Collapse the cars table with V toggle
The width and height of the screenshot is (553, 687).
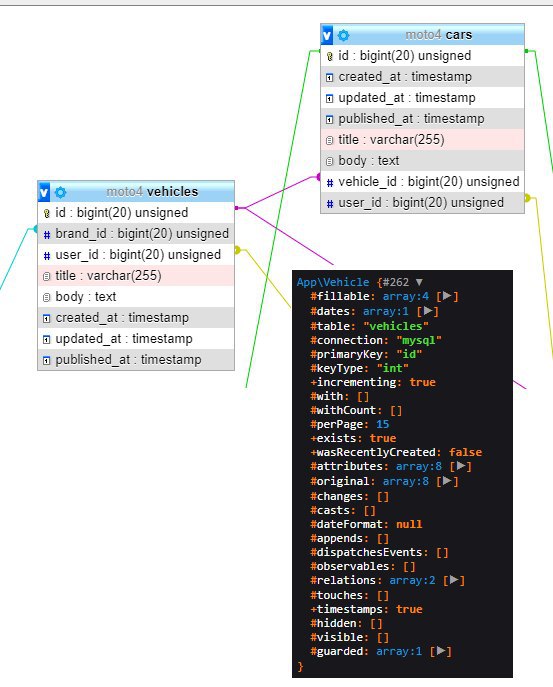(327, 35)
